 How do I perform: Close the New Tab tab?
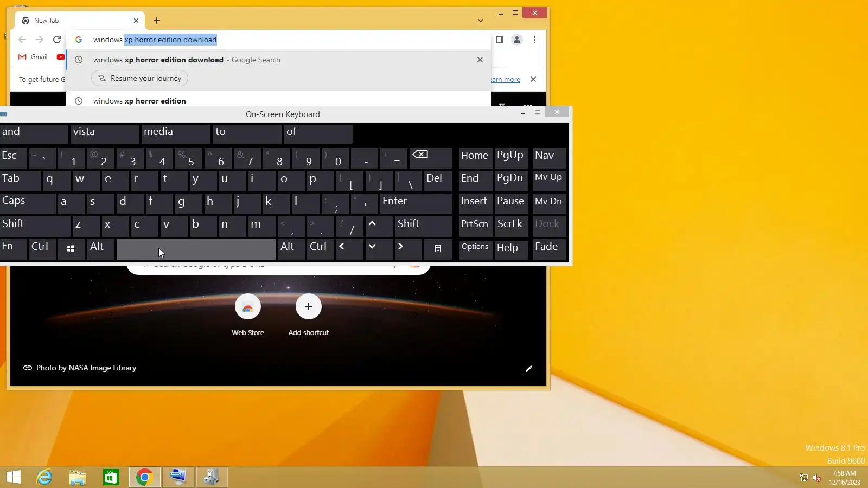pos(136,21)
